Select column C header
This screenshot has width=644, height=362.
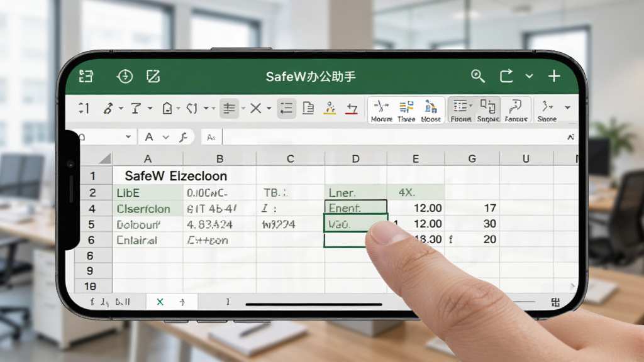point(291,159)
